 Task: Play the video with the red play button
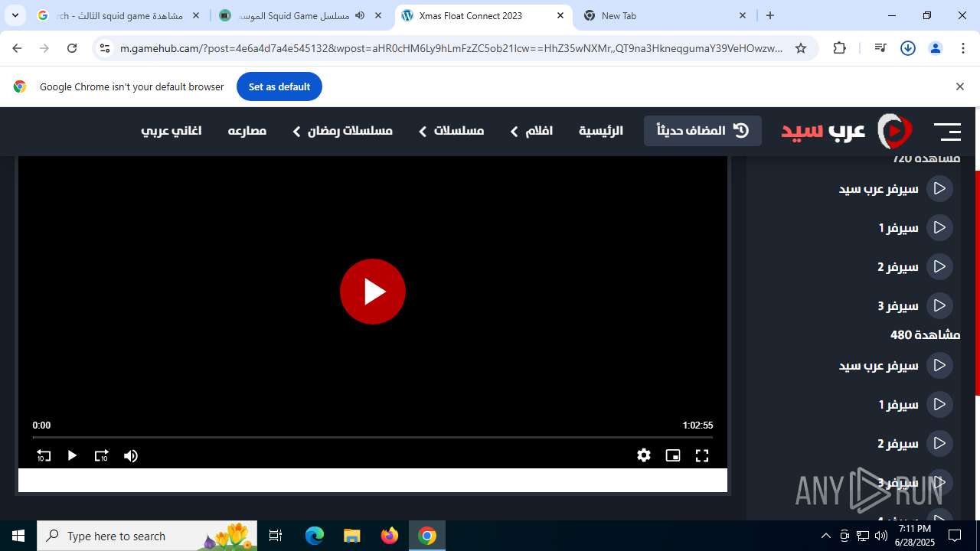(373, 292)
